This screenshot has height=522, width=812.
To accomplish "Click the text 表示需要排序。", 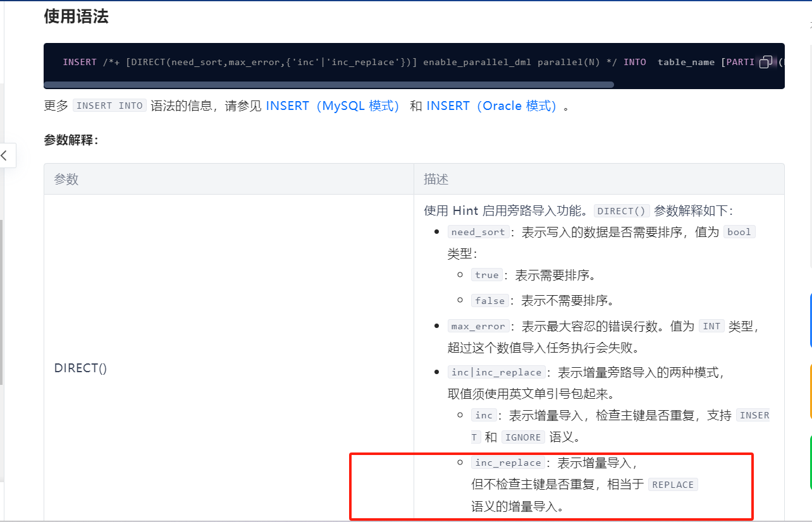I will [556, 275].
